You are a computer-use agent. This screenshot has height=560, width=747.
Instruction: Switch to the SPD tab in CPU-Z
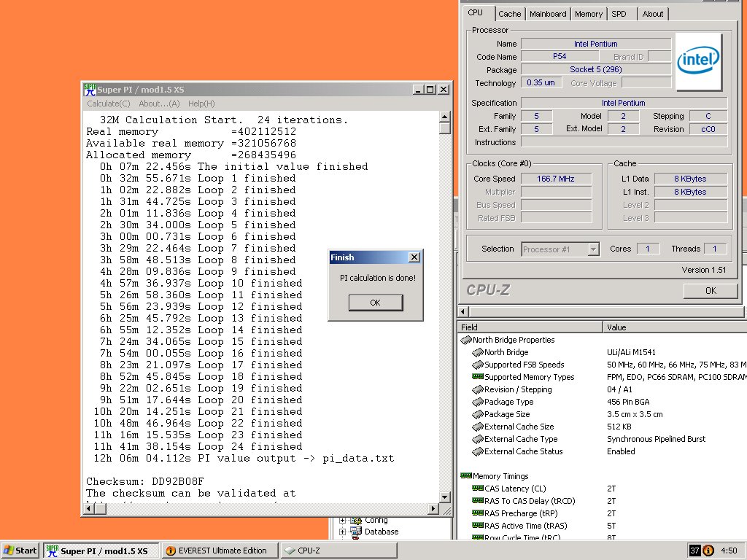pyautogui.click(x=619, y=14)
